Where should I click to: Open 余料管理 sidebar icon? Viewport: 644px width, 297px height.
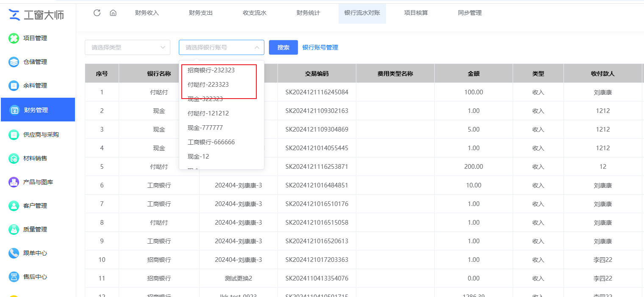coord(14,85)
